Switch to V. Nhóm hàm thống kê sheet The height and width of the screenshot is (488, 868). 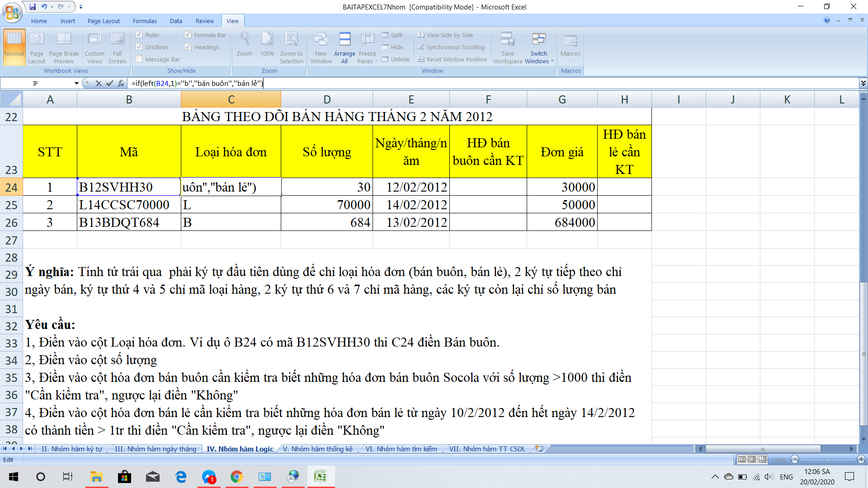(x=317, y=449)
